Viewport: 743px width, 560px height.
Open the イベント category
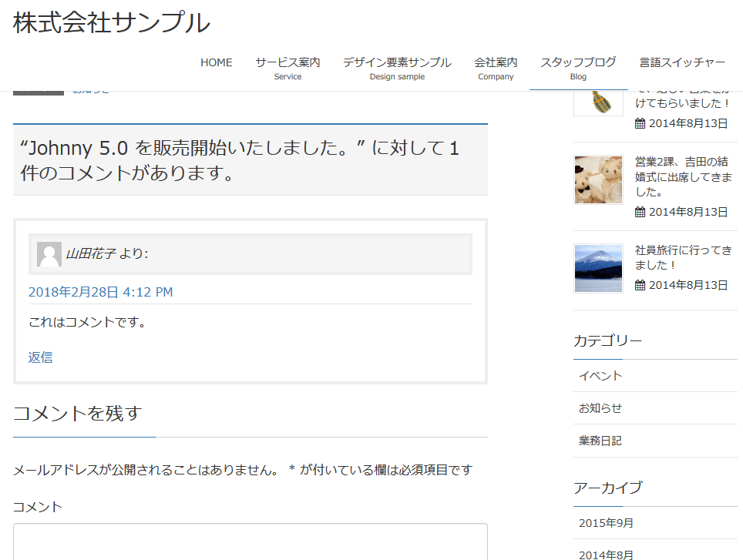click(x=600, y=376)
